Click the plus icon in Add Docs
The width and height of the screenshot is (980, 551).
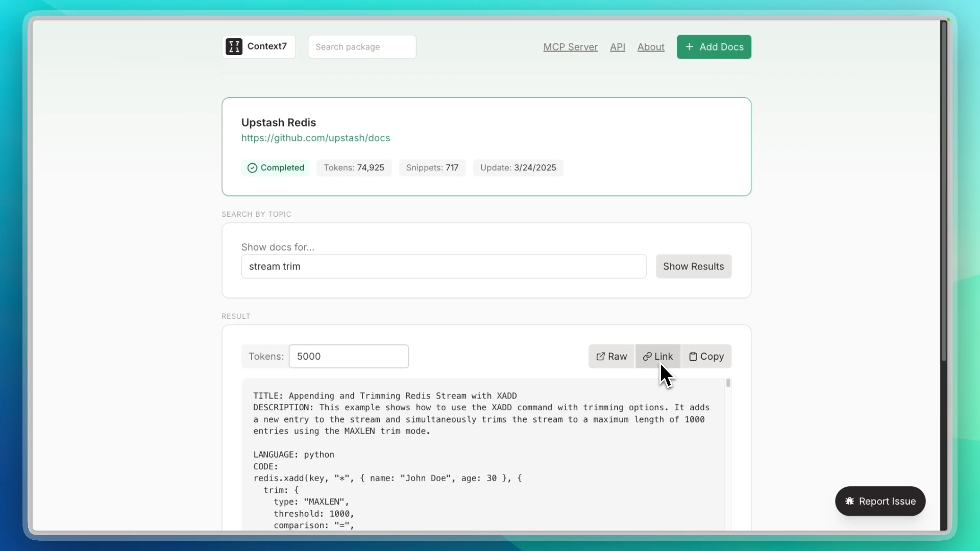[x=689, y=47]
